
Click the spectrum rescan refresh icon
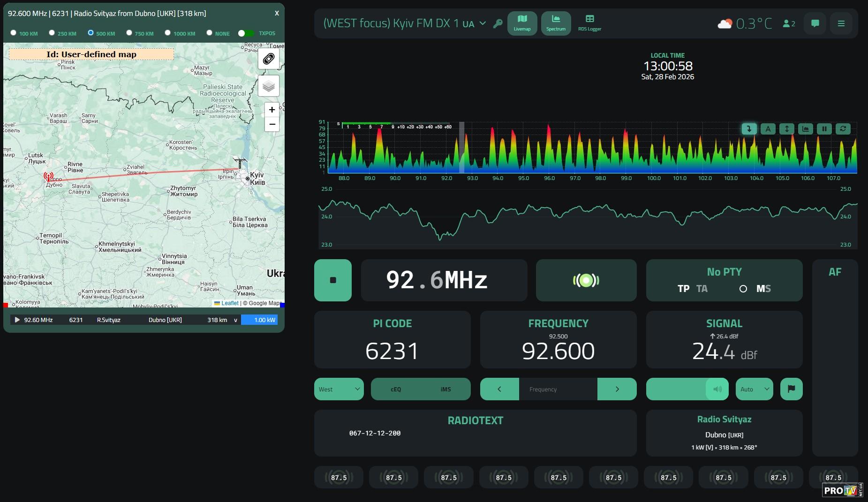[x=843, y=129]
